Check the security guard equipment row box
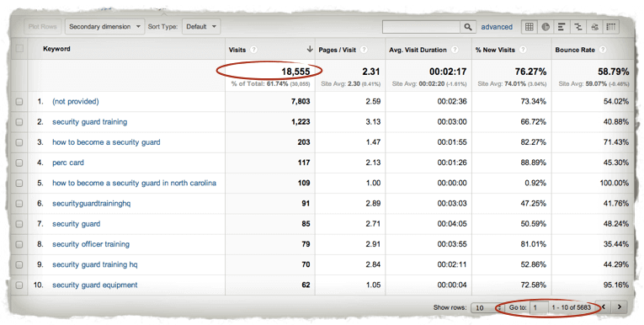 19,285
